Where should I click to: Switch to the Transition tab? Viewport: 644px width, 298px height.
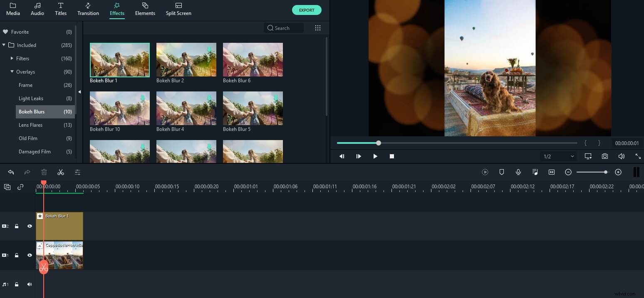click(x=88, y=9)
